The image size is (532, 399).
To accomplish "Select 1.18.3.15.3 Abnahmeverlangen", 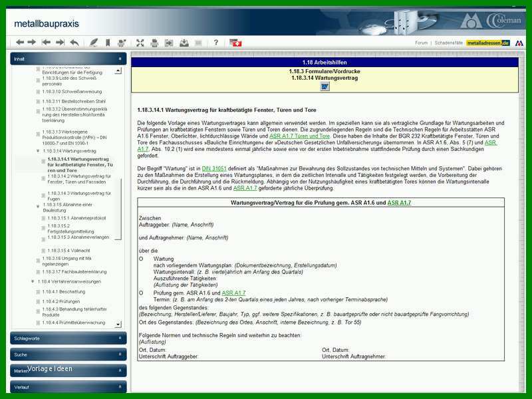I will 78,237.
